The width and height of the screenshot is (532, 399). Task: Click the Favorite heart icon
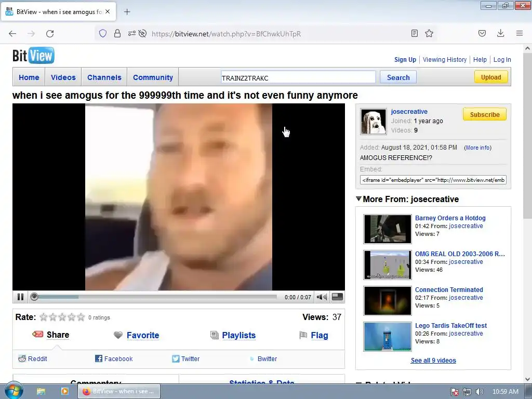[118, 335]
